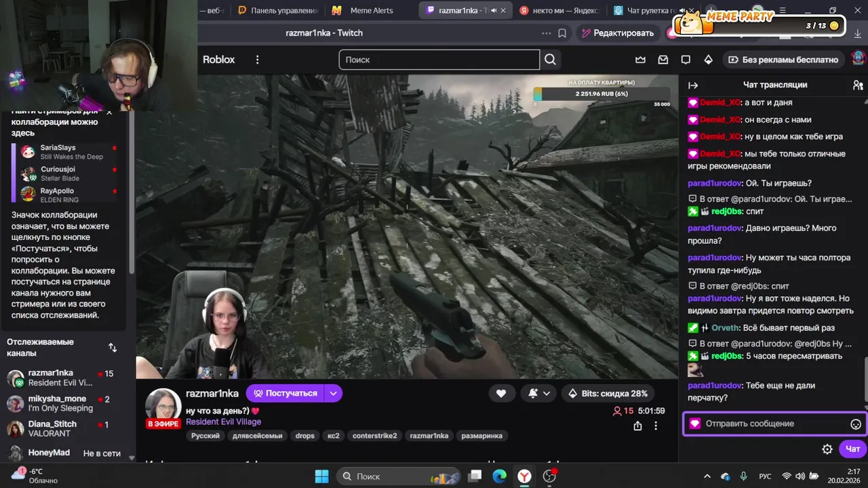Click the Roblox link in the top bar
868x488 pixels.
point(218,60)
